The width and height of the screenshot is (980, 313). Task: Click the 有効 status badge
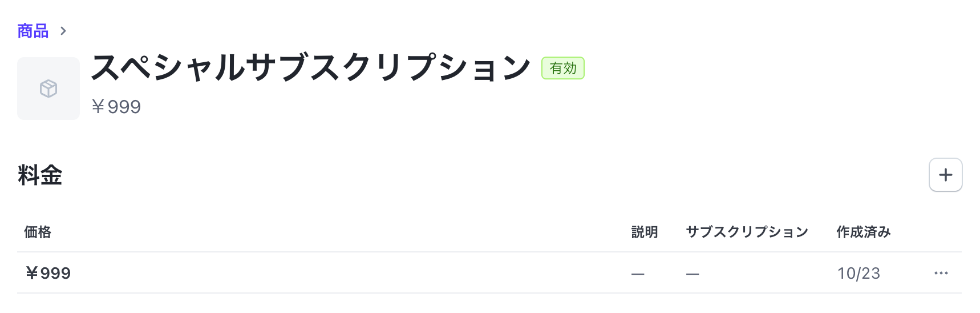(x=562, y=68)
